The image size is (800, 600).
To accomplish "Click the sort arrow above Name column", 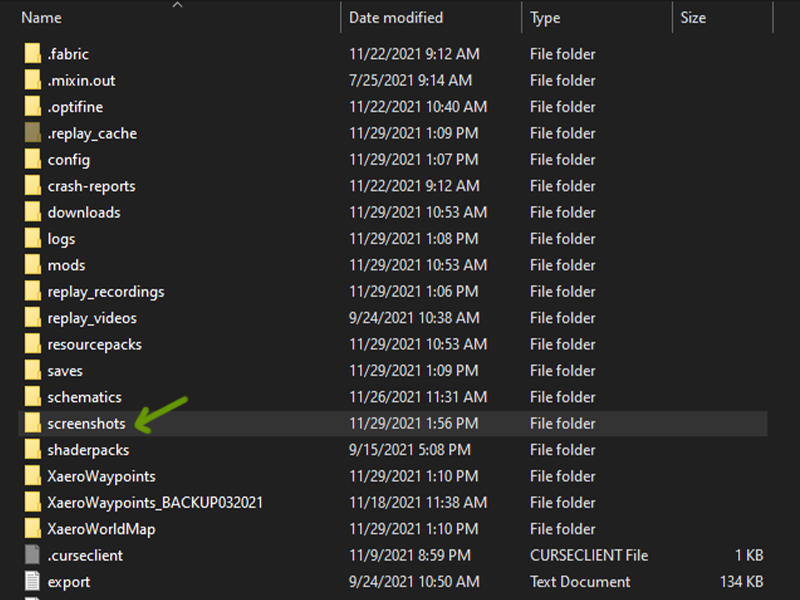I will 178,5.
